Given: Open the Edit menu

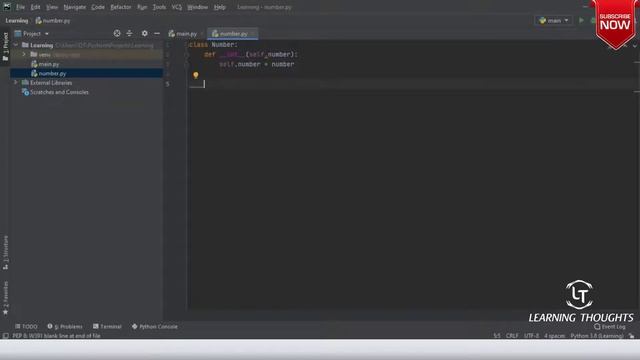Looking at the screenshot, I should tap(35, 7).
